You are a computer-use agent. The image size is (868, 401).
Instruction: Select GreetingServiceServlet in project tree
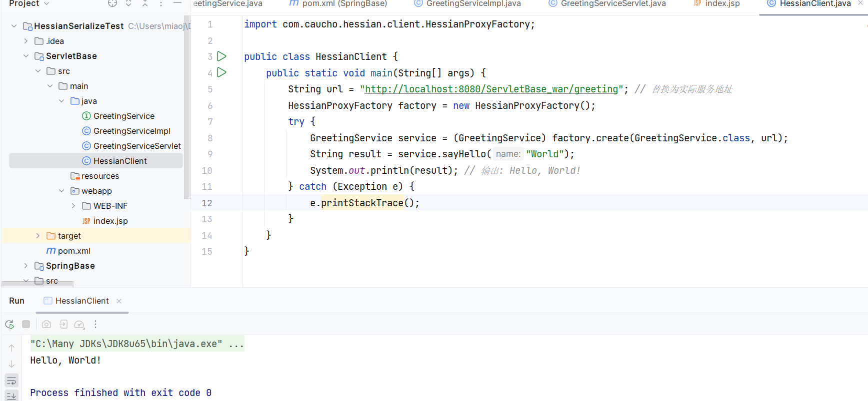(136, 146)
